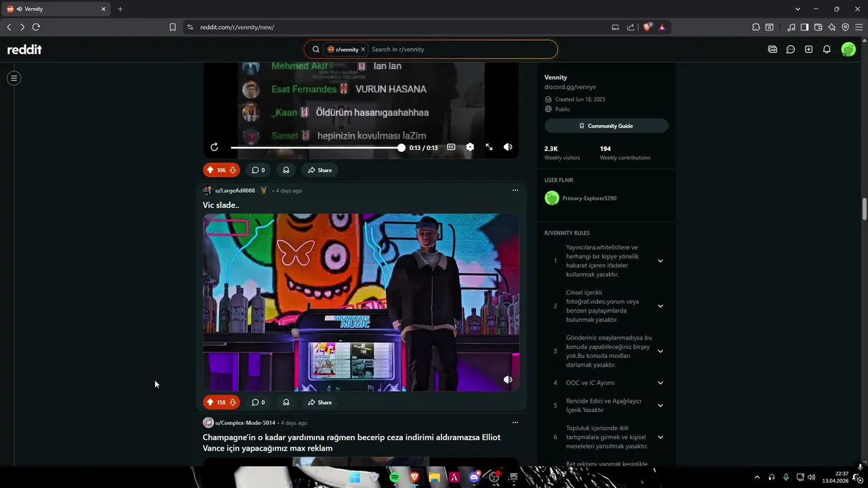Image resolution: width=868 pixels, height=488 pixels.
Task: Open comments on the 106-point post
Action: pos(258,170)
